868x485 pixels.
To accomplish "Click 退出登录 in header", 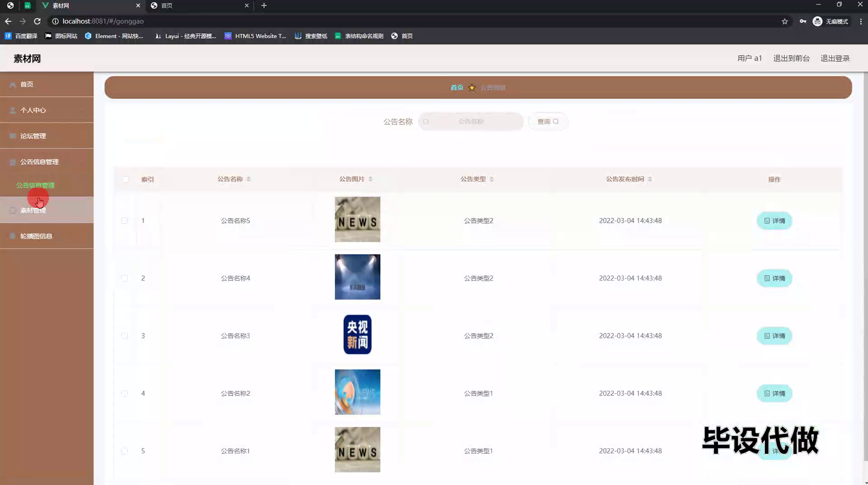I will (x=835, y=58).
